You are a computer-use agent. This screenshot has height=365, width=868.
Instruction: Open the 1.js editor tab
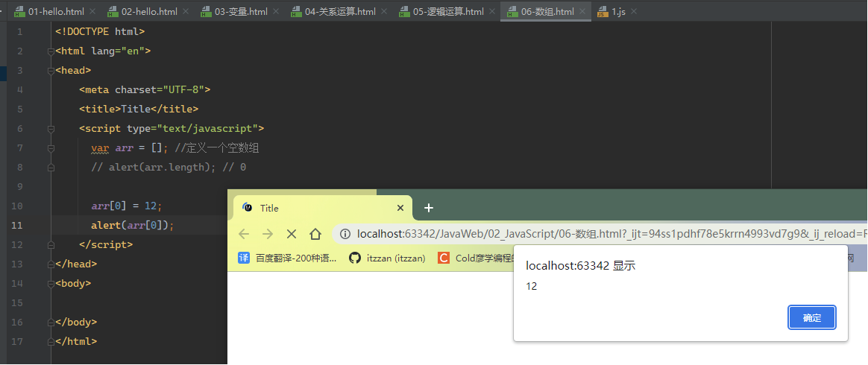pyautogui.click(x=617, y=11)
